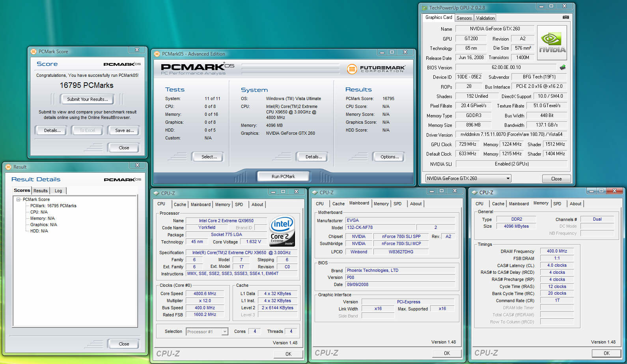Open Mainboard tab in CPU-Z CPU window
The image size is (627, 364).
tap(201, 204)
